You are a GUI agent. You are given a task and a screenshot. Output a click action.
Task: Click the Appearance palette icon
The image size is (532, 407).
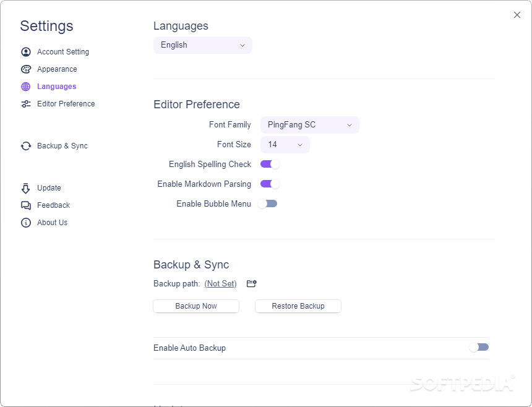pyautogui.click(x=26, y=69)
